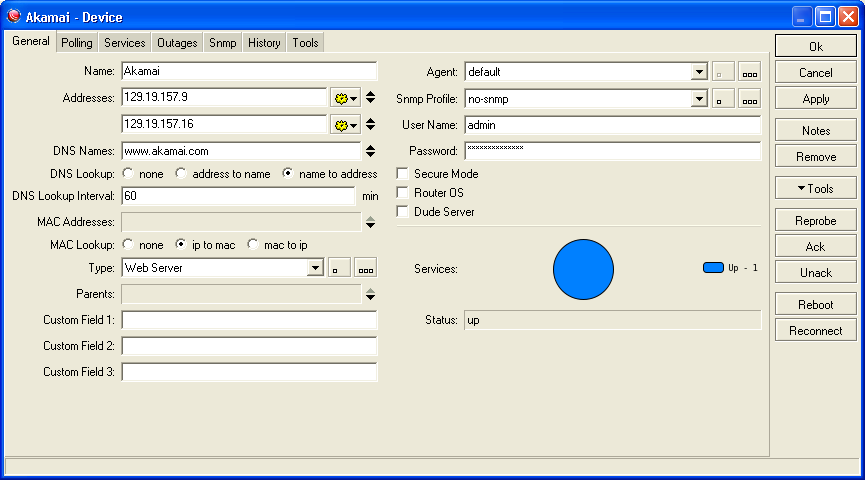Screen dimensions: 865x480
Task: Switch to the Polling tab
Action: click(77, 42)
